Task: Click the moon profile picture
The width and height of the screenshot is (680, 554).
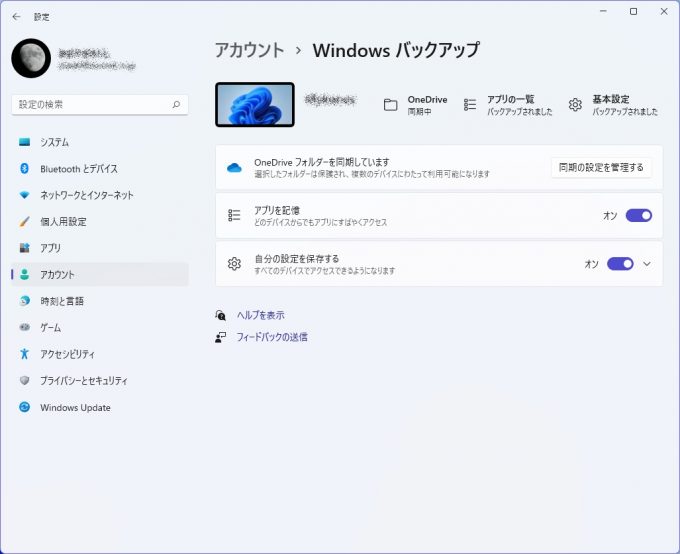Action: pyautogui.click(x=31, y=58)
